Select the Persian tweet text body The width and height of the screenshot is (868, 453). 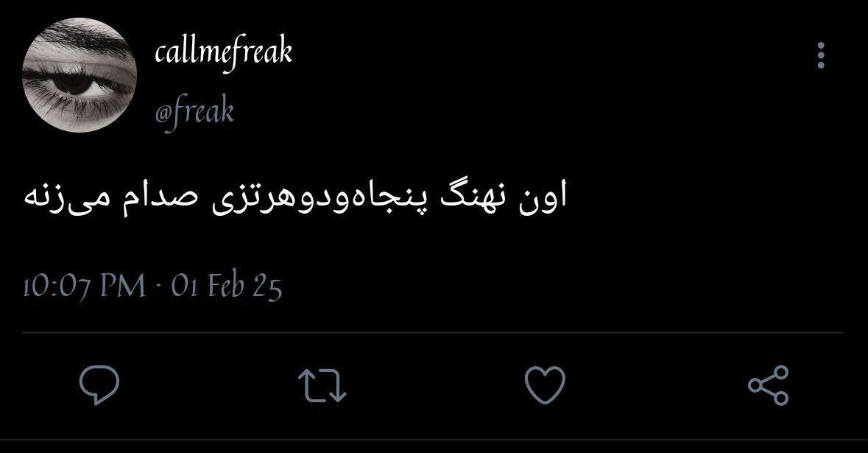[296, 197]
